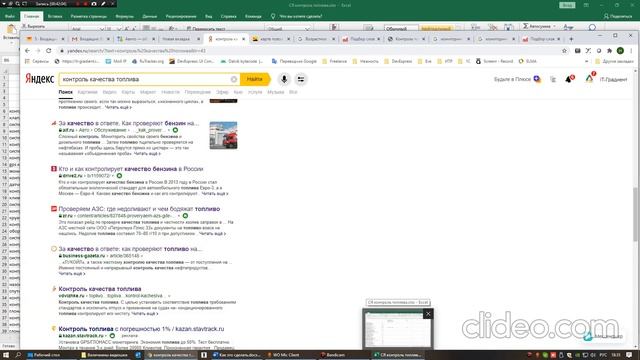Click the browser vertical scrollbar thumb
Image resolution: width=640 pixels, height=360 pixels.
point(636,214)
